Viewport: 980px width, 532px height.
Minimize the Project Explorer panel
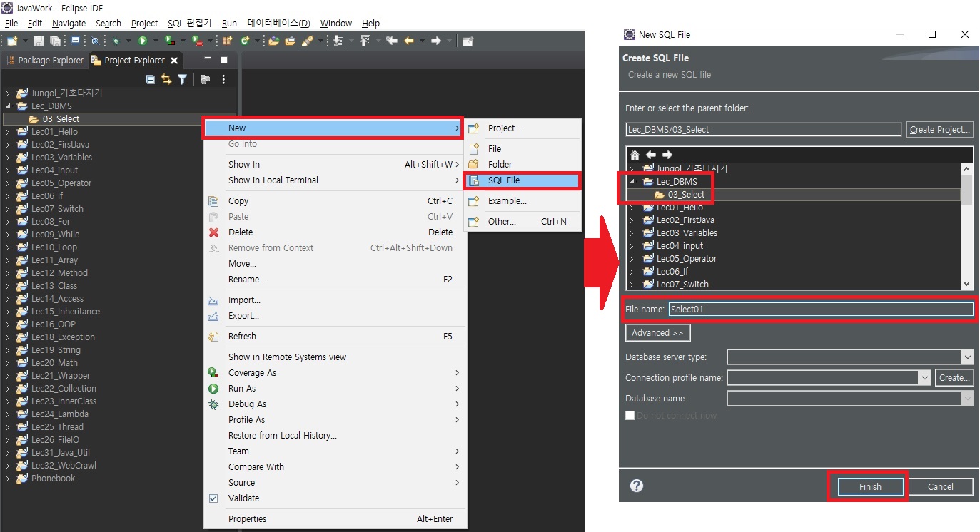208,59
